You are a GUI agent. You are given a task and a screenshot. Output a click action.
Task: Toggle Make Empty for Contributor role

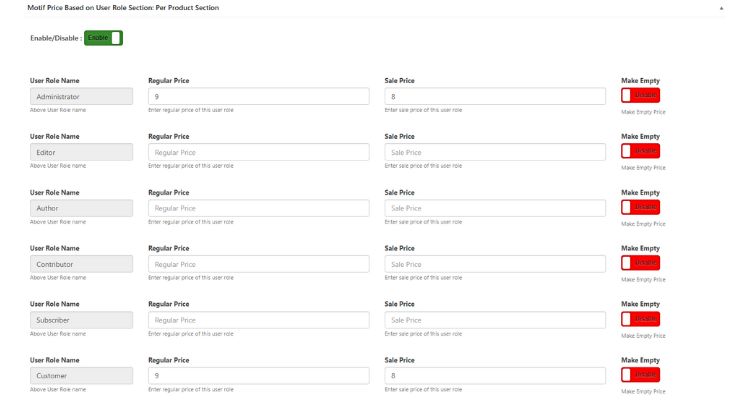click(x=640, y=263)
